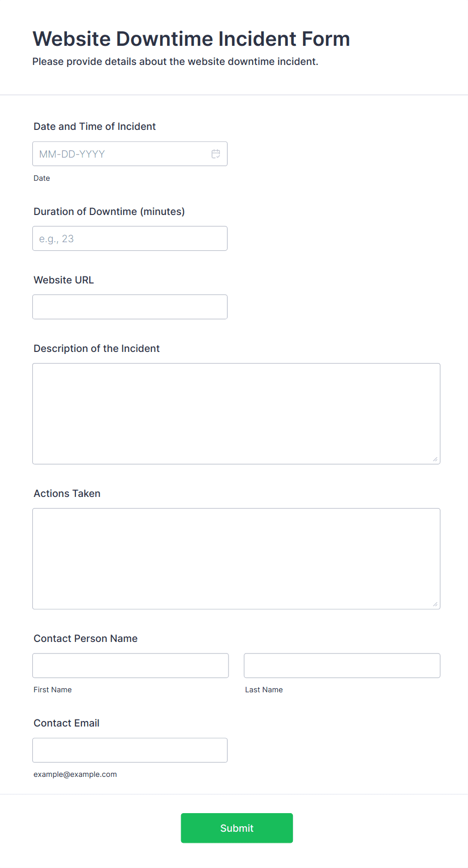Select the Last Name input field

(342, 666)
